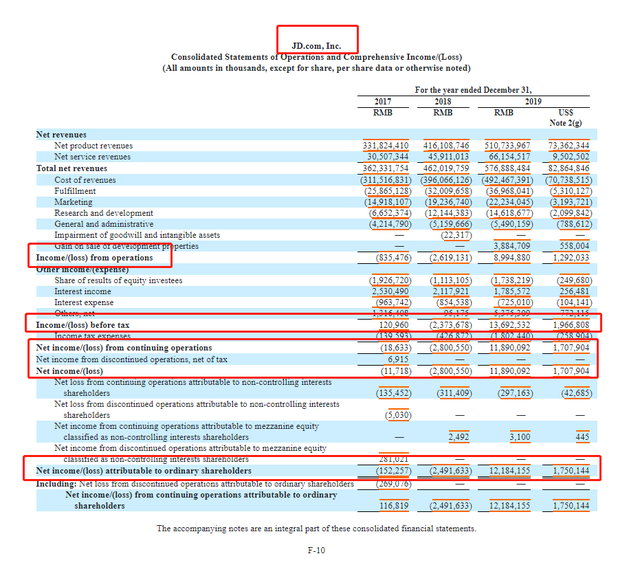
Task: Select the Marketing row label
Action: point(73,202)
